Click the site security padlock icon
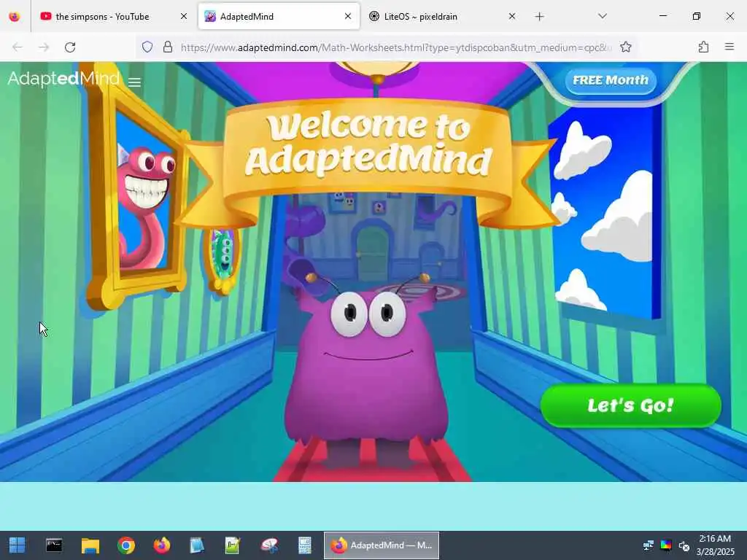 [x=167, y=47]
